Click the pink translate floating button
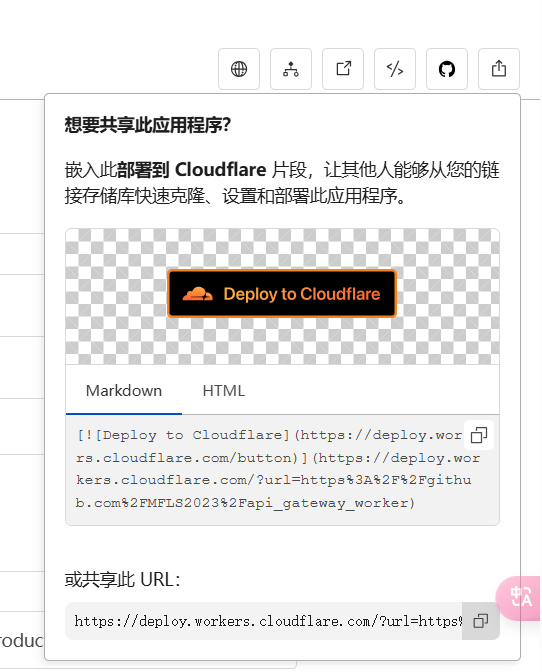542x672 pixels. (520, 597)
